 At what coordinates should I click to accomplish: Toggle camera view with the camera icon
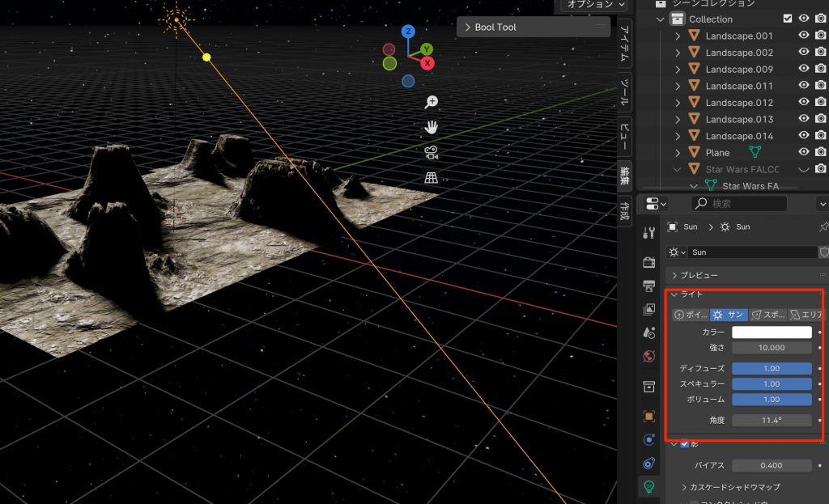coord(432,152)
